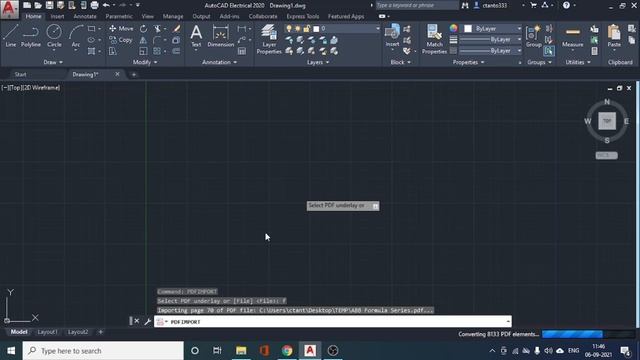Open Chrome from the taskbar
This screenshot has height=360, width=640.
(x=287, y=351)
